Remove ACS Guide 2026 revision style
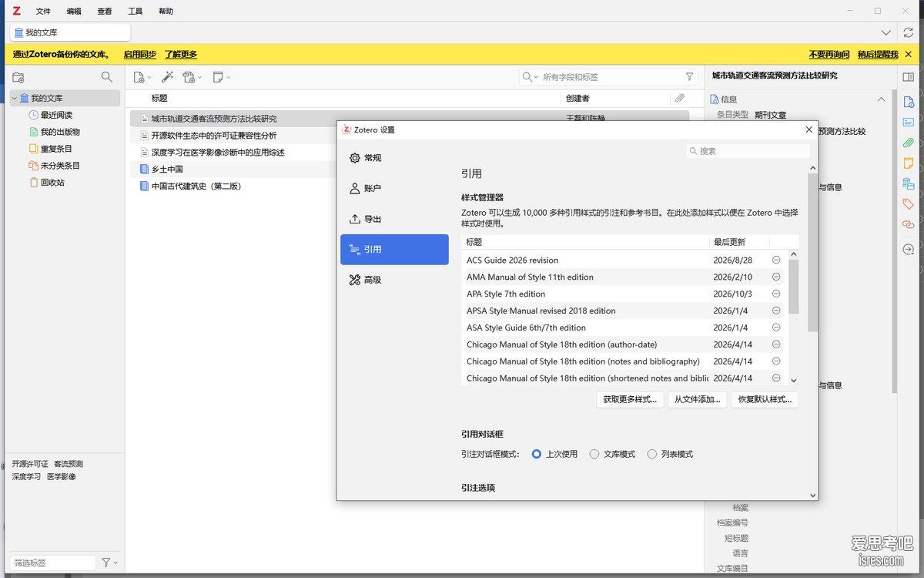924x578 pixels. click(x=776, y=260)
